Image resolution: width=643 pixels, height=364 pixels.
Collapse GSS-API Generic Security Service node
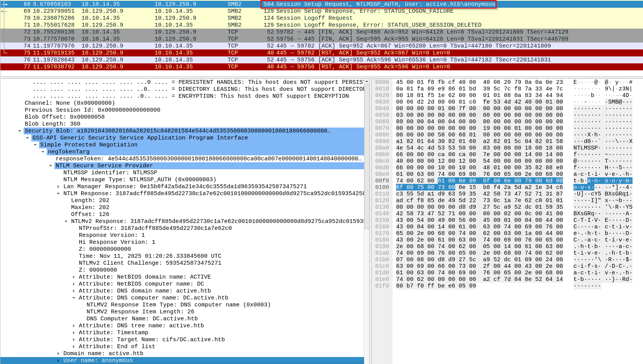pos(27,138)
